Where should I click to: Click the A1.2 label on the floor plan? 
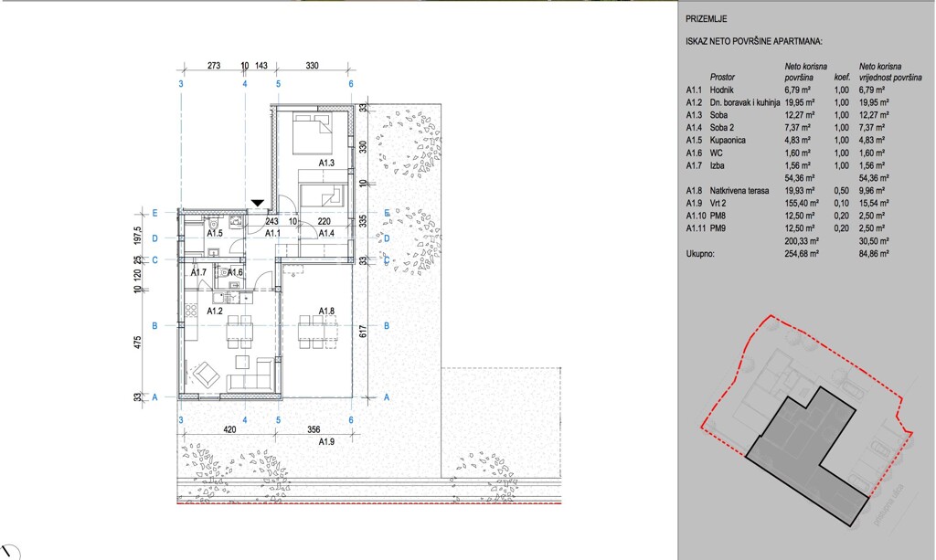point(215,311)
